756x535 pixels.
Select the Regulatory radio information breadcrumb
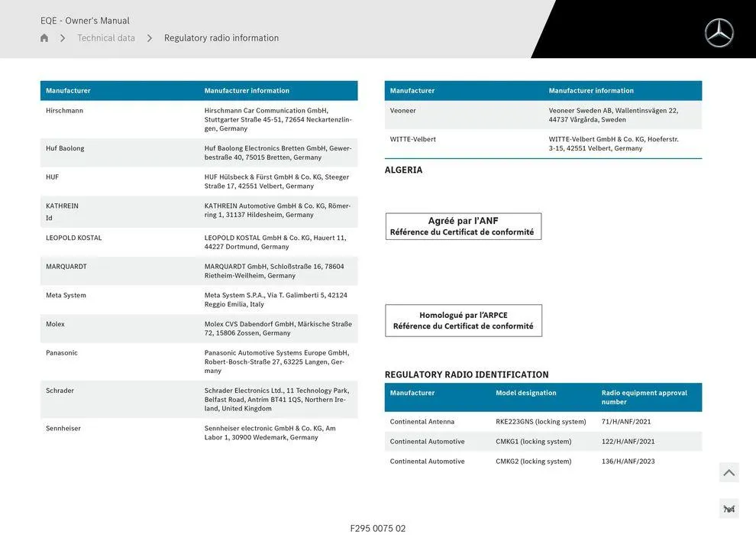[x=221, y=38]
